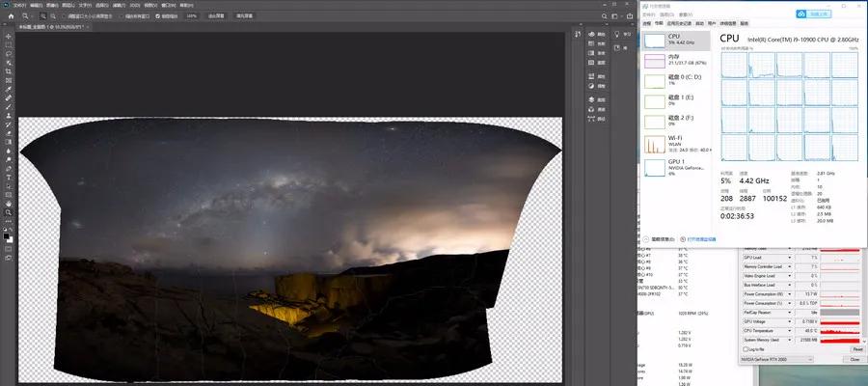Click the foreground/background color swatch
The image size is (868, 386).
[9, 235]
